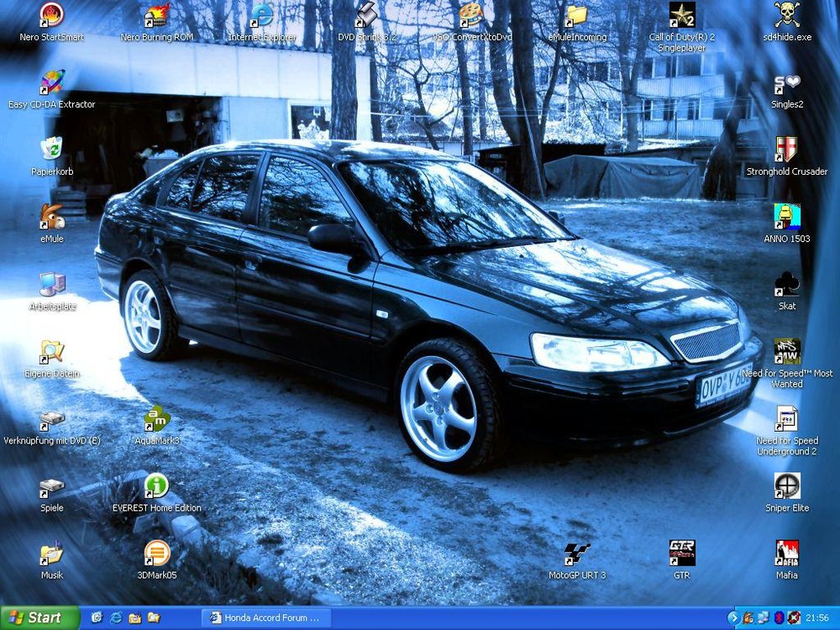
Task: Start Call of Duty(R) 2 Singleplayer
Action: [x=682, y=17]
